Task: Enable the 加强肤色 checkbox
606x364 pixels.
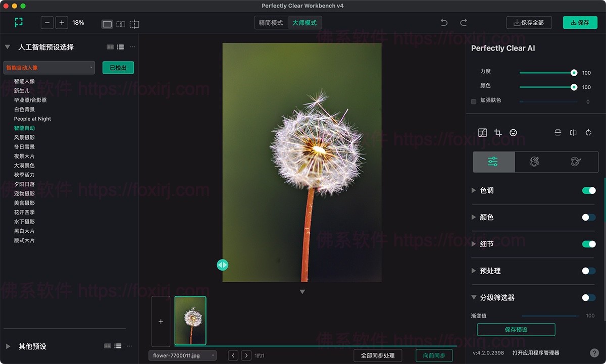Action: 474,100
